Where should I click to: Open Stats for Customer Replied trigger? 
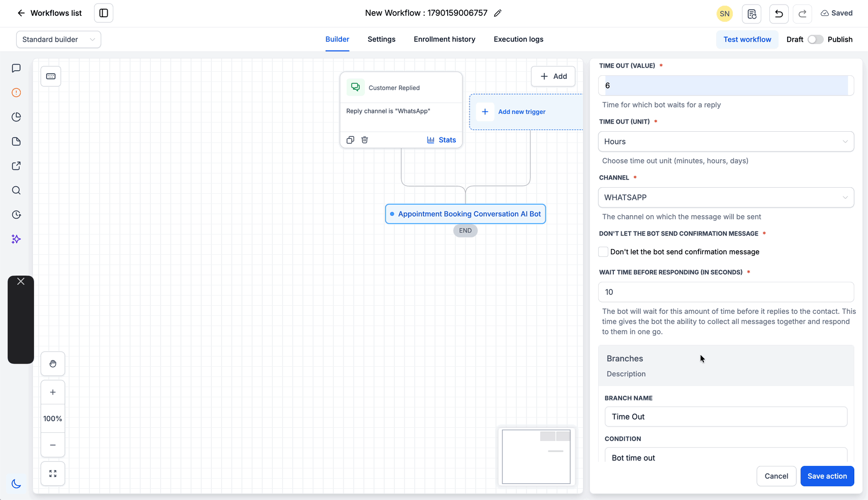(x=441, y=140)
